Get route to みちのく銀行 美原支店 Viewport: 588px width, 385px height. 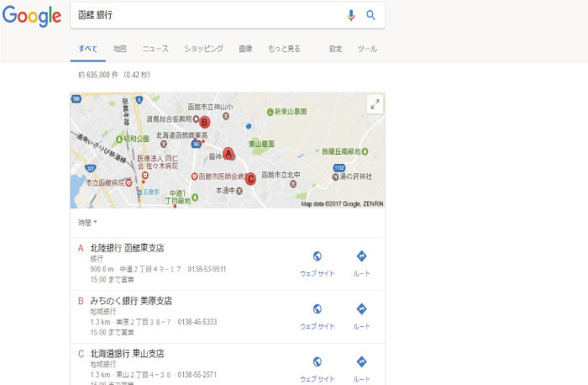[x=361, y=317]
